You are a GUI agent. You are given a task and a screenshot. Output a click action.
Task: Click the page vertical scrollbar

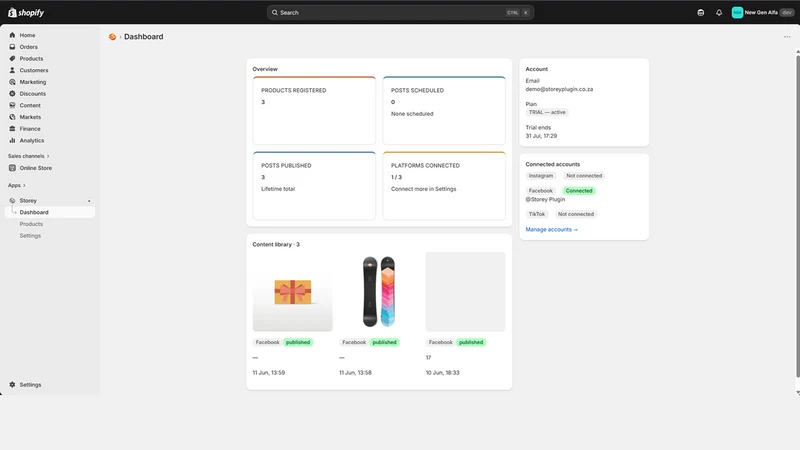pos(797,217)
